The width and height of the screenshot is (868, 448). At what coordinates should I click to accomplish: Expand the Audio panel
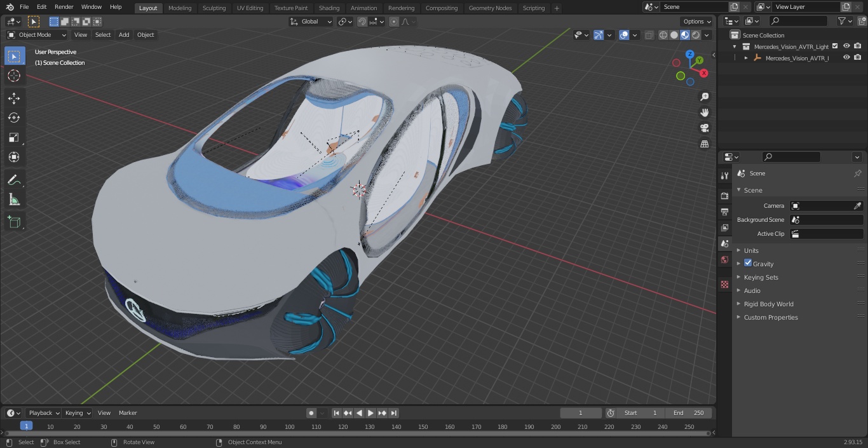click(752, 290)
